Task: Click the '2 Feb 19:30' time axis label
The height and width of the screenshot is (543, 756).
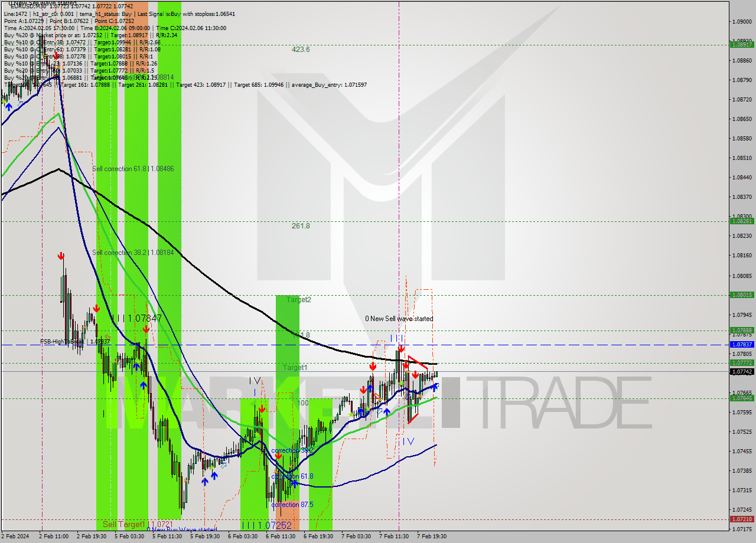Action: (x=92, y=537)
